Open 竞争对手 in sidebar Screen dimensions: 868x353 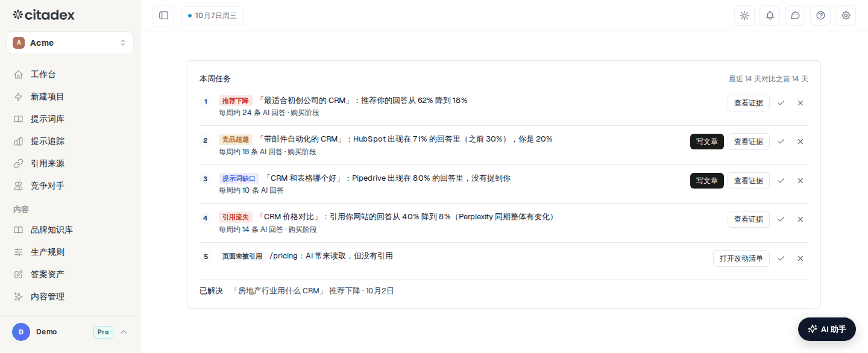(70, 186)
